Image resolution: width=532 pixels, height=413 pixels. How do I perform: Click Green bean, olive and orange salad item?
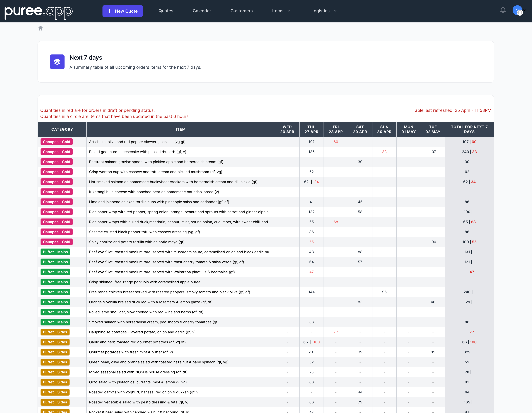coord(159,362)
